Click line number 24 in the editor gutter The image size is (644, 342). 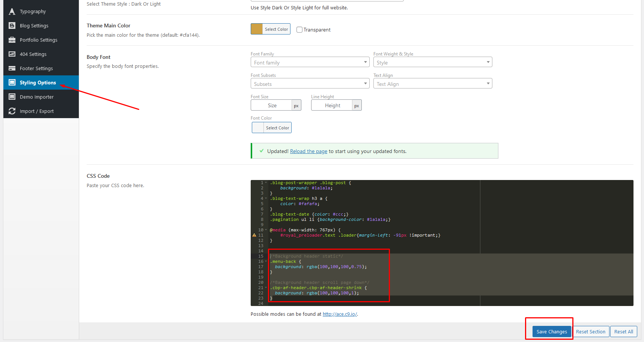261,303
